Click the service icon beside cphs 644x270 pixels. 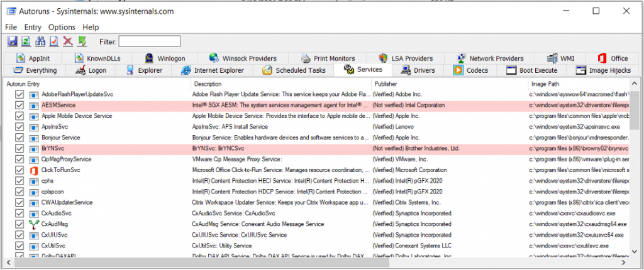34,181
